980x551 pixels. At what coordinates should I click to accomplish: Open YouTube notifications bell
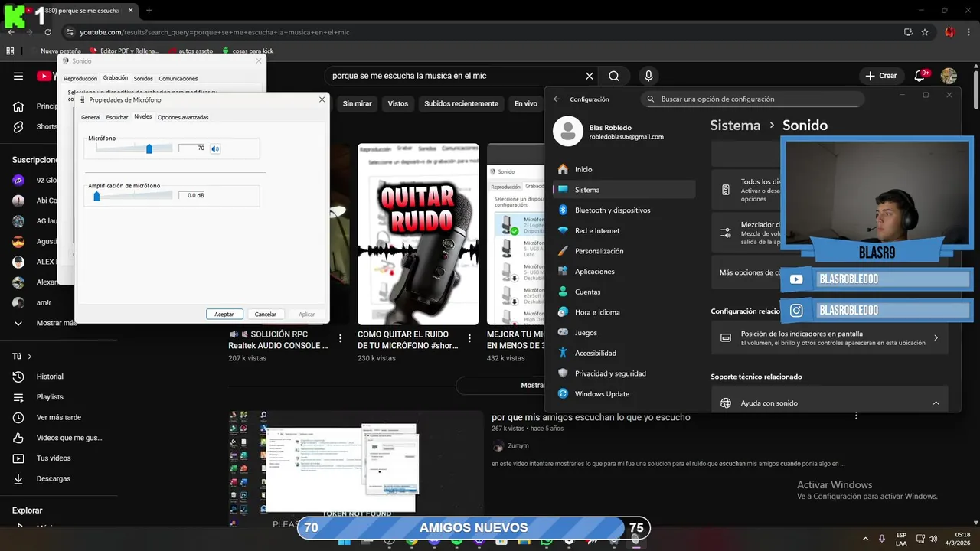[920, 76]
